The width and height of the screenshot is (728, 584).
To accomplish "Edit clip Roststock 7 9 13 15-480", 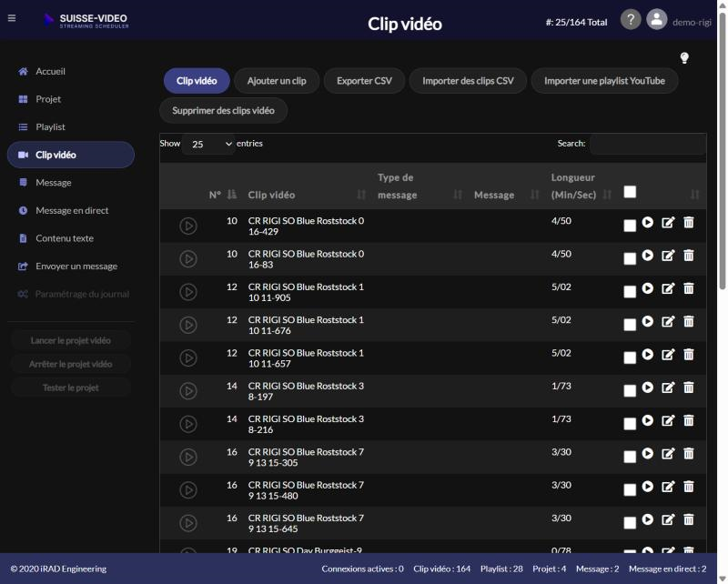I will pyautogui.click(x=668, y=486).
